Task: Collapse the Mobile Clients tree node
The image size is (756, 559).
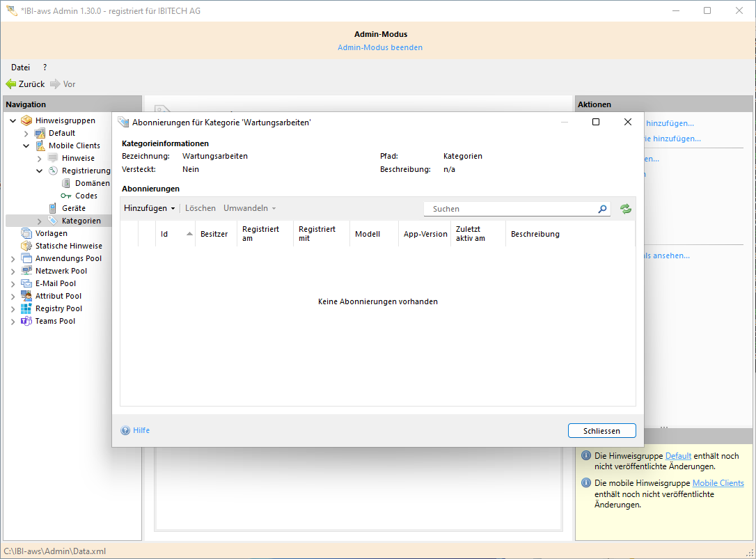Action: click(26, 146)
